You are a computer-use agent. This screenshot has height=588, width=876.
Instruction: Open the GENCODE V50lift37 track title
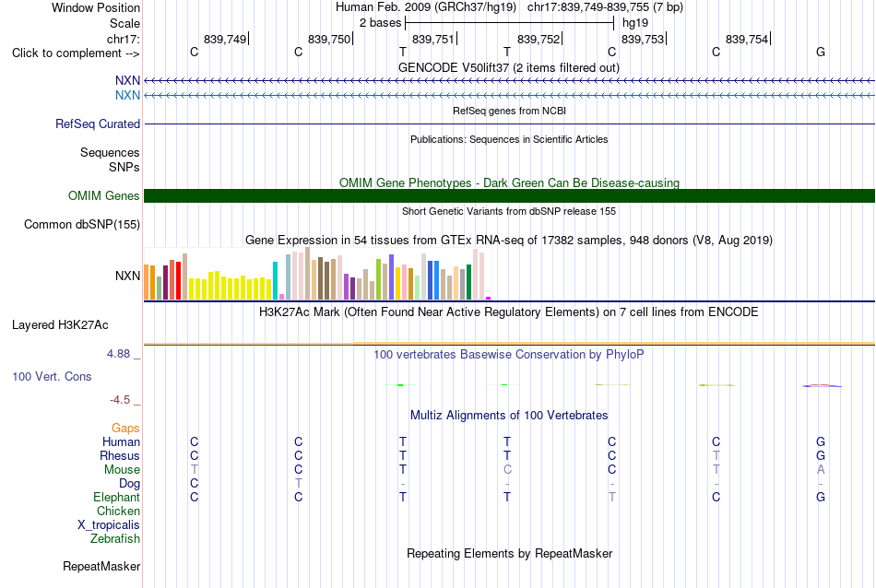tap(508, 67)
